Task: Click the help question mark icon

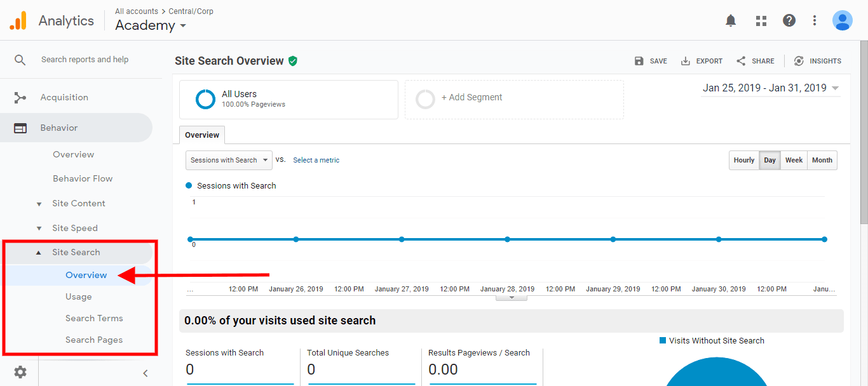Action: (x=789, y=21)
